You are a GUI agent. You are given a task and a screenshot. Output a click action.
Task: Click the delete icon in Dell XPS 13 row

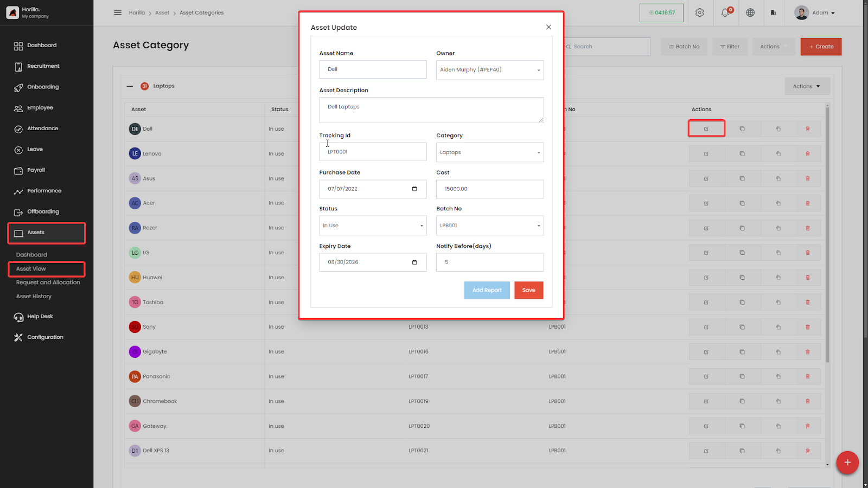808,451
